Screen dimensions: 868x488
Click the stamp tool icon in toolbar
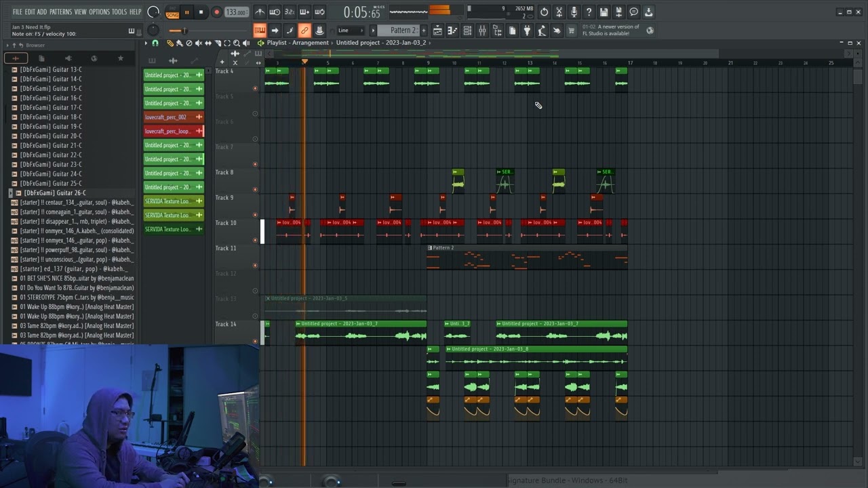click(319, 30)
